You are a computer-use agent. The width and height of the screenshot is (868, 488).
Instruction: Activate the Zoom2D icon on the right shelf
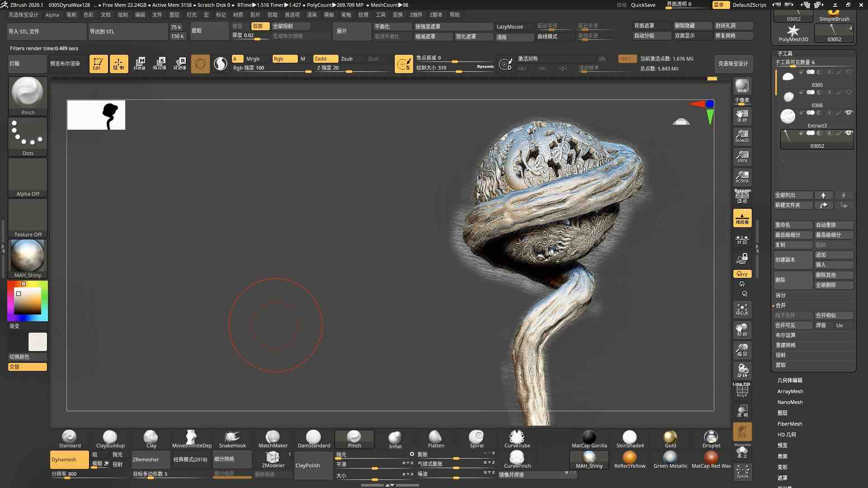pyautogui.click(x=741, y=136)
